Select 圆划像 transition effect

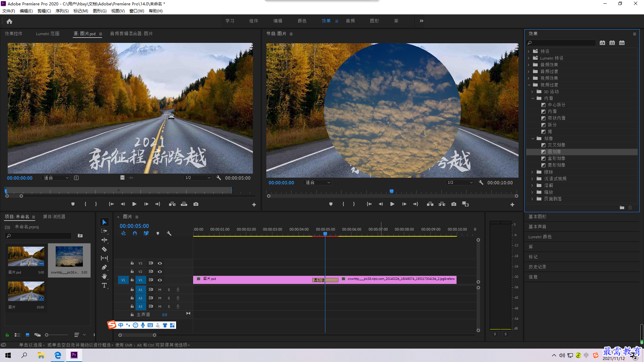[x=554, y=152]
